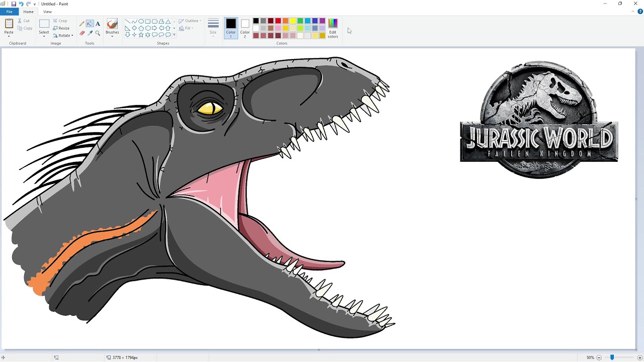Choose the Curve shape
This screenshot has height=362, width=644.
pyautogui.click(x=134, y=22)
